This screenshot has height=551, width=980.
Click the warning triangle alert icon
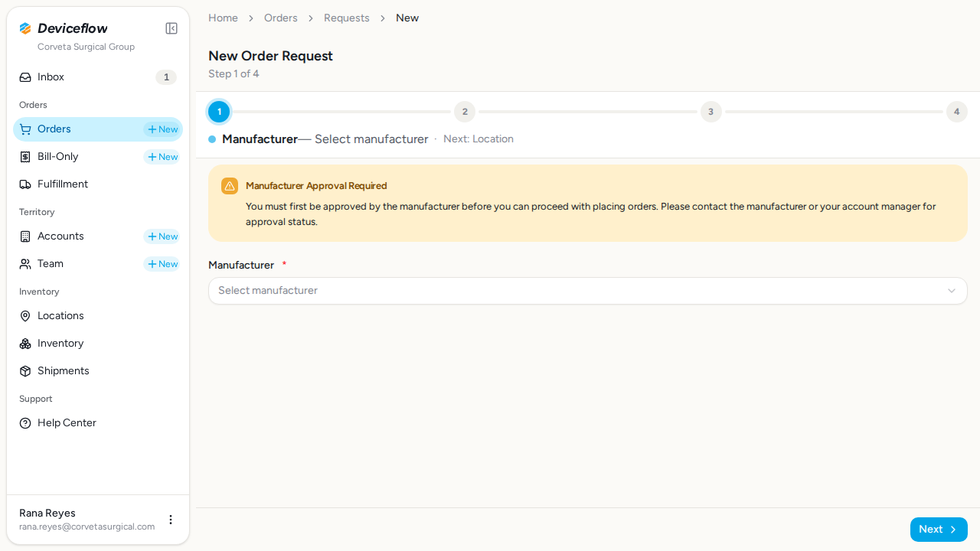coord(230,186)
